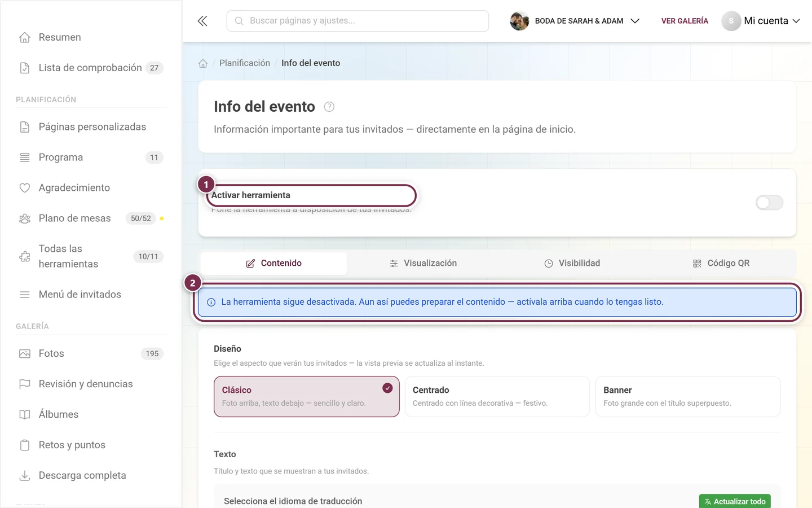Viewport: 812px width, 508px height.
Task: Select the Banner design option
Action: click(688, 397)
